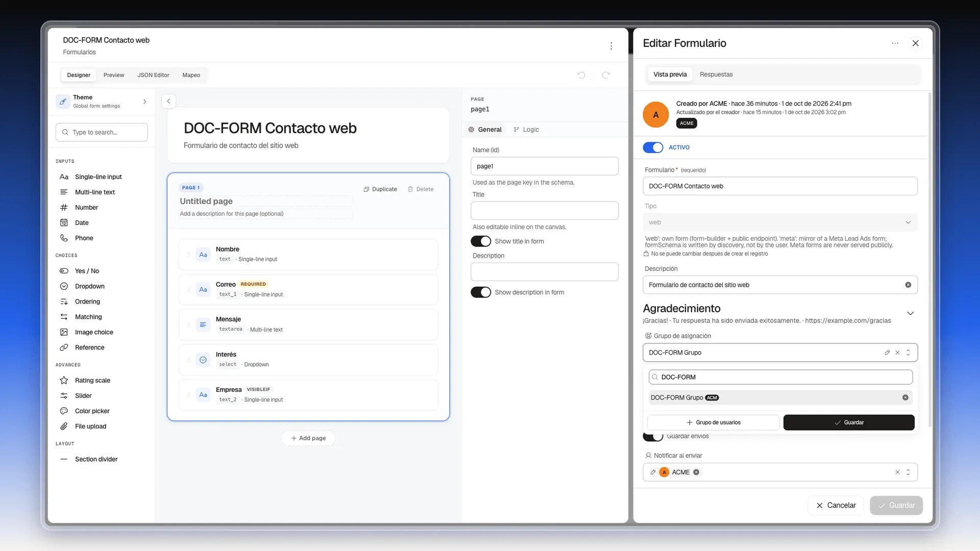Collapse the page panel with back chevron

(x=168, y=101)
